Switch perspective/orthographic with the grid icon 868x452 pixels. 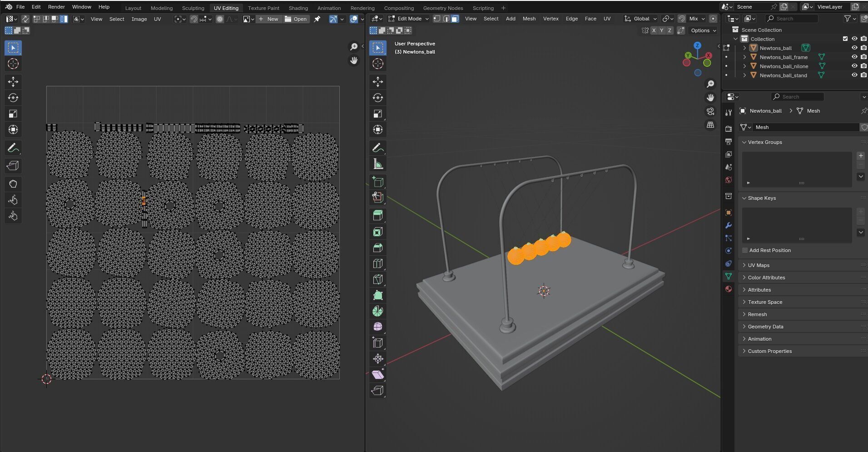pos(710,125)
